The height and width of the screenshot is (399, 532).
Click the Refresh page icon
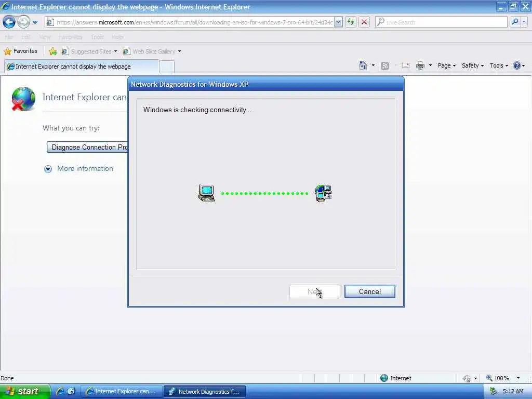pyautogui.click(x=351, y=22)
